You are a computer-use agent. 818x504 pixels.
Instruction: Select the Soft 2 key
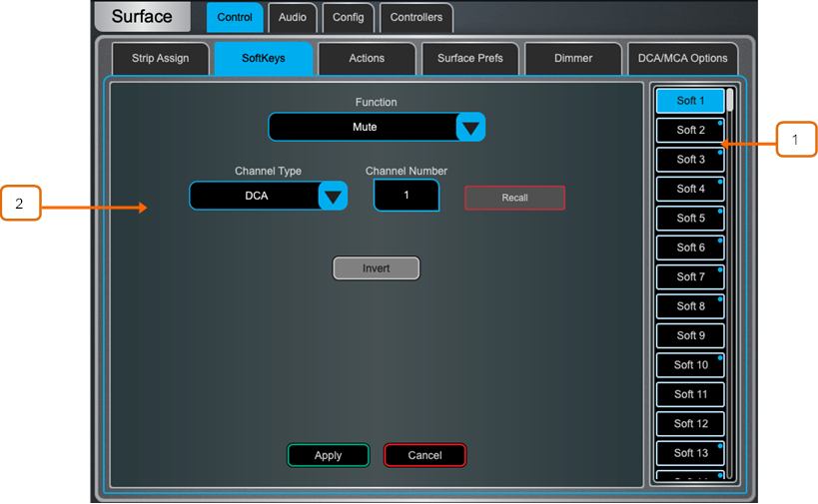[x=690, y=131]
